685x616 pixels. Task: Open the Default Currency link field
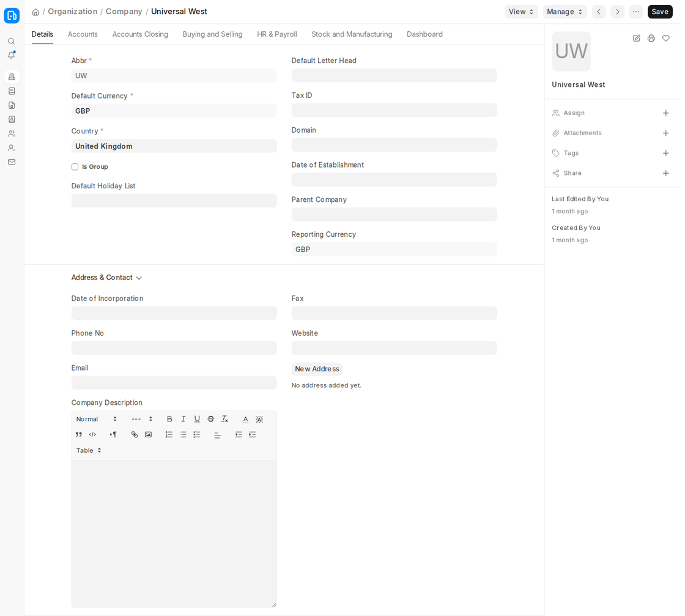[174, 111]
